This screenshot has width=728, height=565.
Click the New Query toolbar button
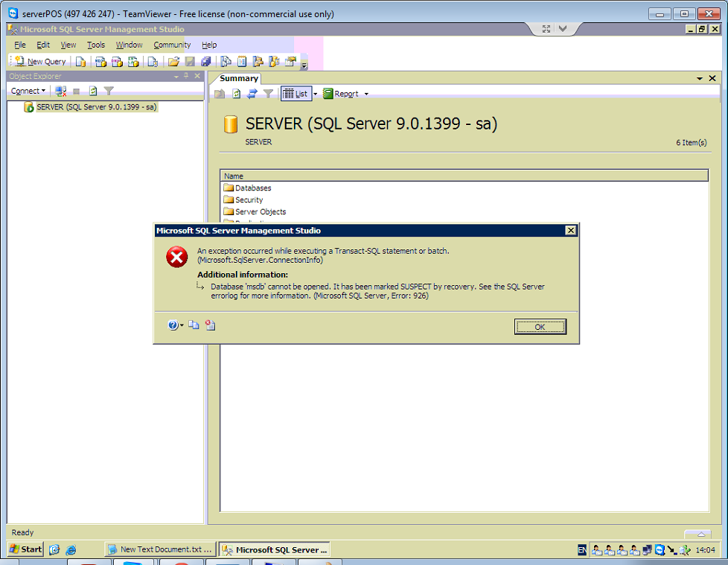pos(40,61)
